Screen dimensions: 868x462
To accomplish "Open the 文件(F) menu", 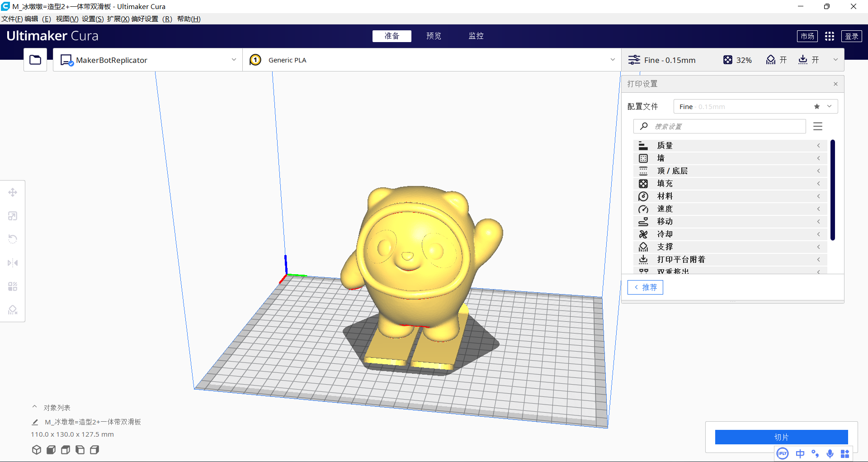I will (12, 19).
